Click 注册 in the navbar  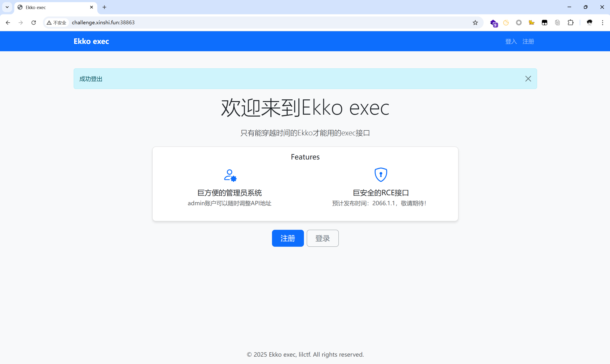pyautogui.click(x=528, y=41)
